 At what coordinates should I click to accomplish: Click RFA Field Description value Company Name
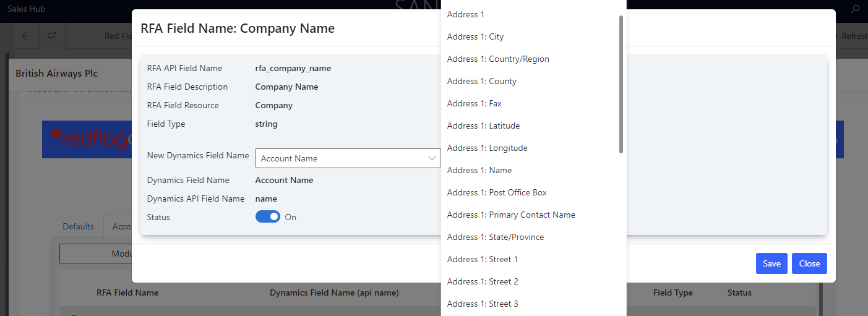287,87
